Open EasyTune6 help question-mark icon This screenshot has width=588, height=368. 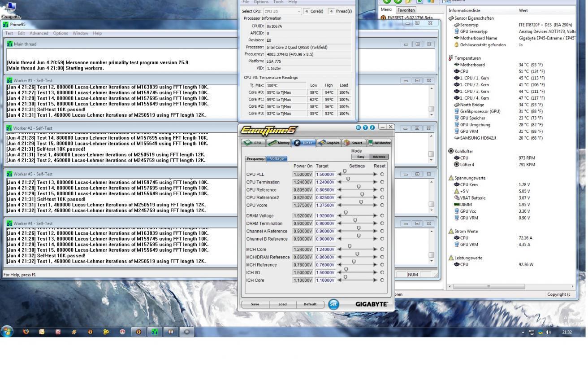pos(366,127)
